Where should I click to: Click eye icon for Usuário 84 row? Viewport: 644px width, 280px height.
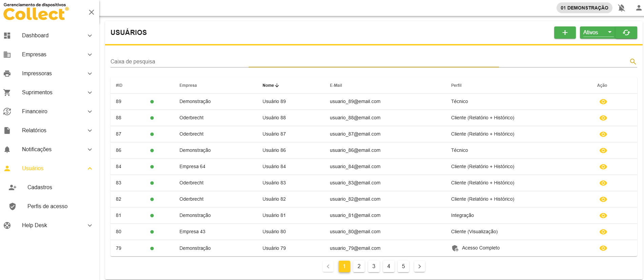[x=603, y=167]
